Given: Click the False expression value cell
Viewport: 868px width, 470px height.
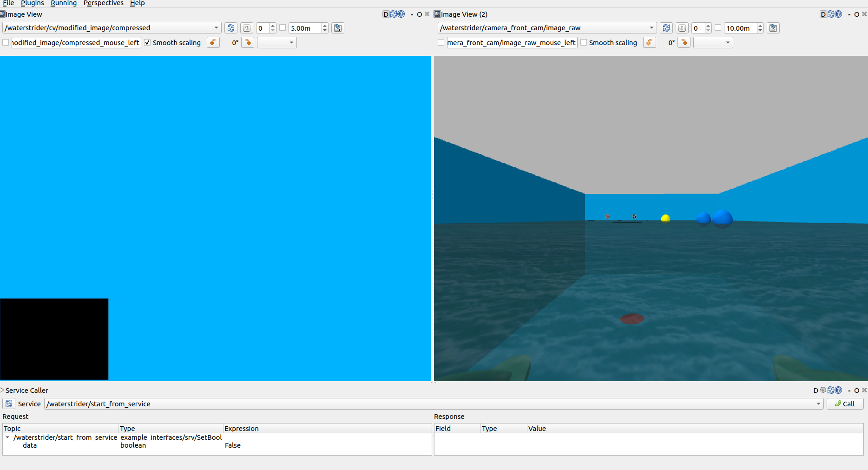Looking at the screenshot, I should (x=233, y=445).
